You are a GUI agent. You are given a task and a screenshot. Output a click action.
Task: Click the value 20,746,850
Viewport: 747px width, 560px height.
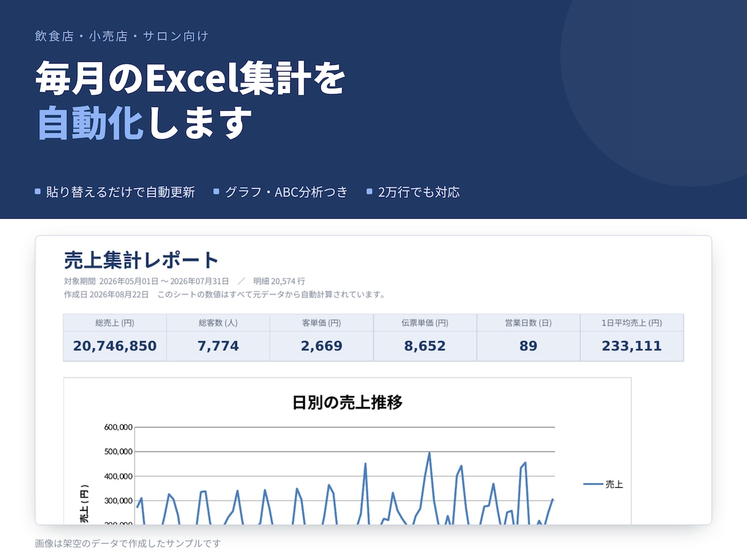pos(114,346)
